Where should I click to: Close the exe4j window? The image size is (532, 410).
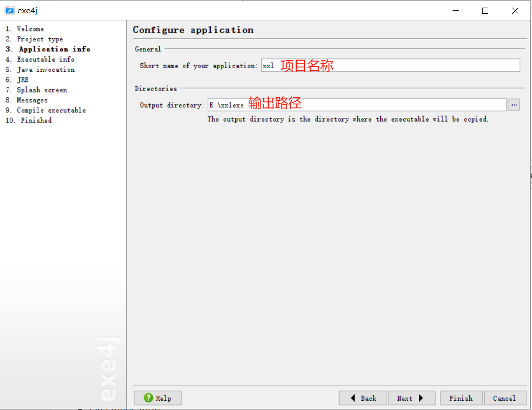[515, 11]
